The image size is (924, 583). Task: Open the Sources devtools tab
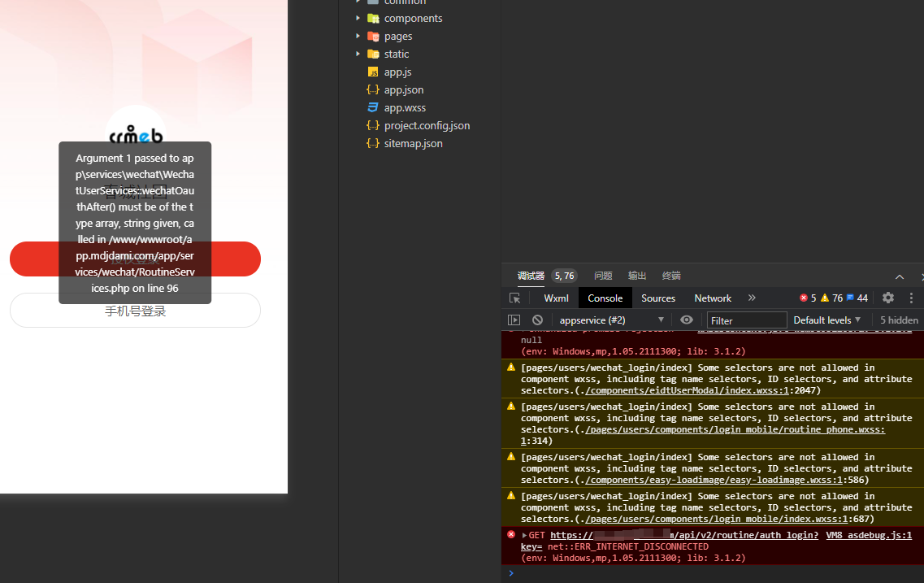coord(658,298)
